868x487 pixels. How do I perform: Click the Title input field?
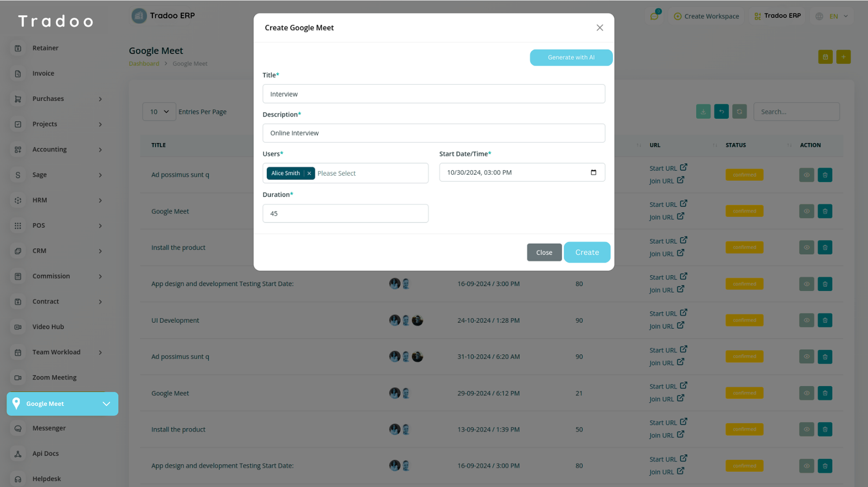tap(433, 94)
